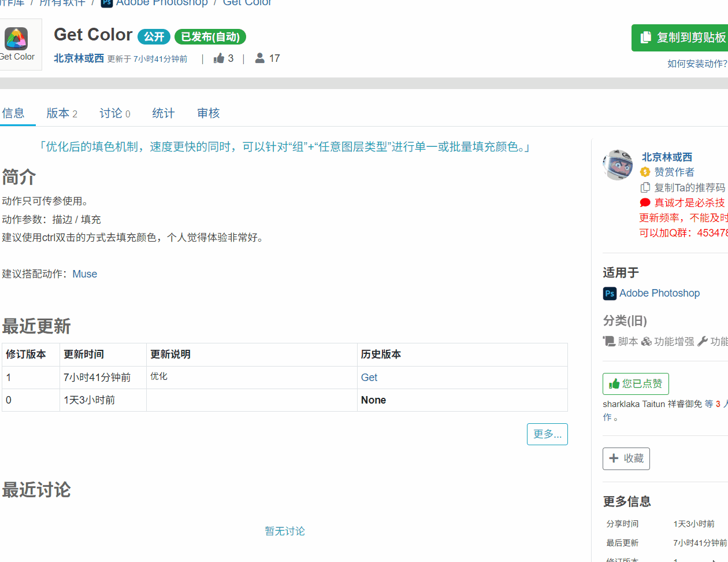Click the wrench icon in the category row
This screenshot has height=562, width=728.
click(x=703, y=341)
